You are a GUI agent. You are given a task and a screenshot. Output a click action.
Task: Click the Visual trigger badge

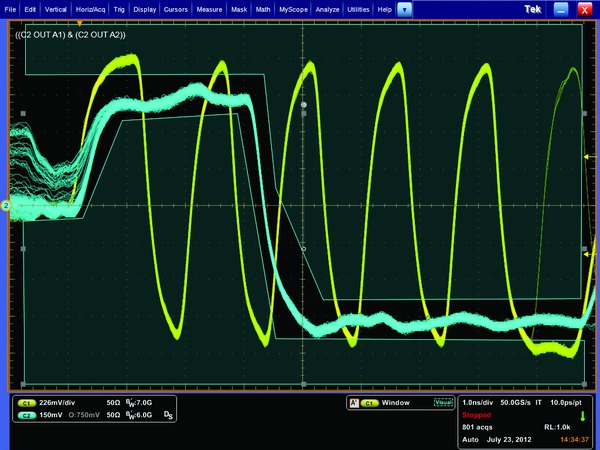[x=441, y=403]
